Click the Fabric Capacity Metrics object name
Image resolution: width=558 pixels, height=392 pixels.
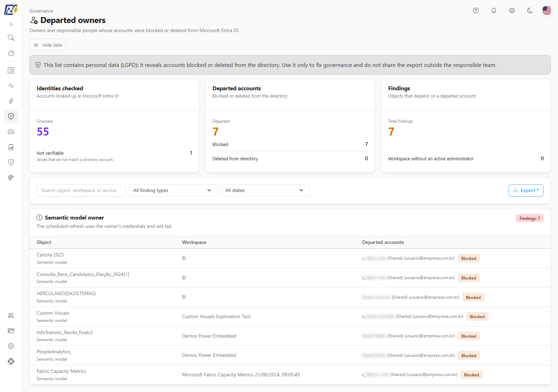coord(61,371)
